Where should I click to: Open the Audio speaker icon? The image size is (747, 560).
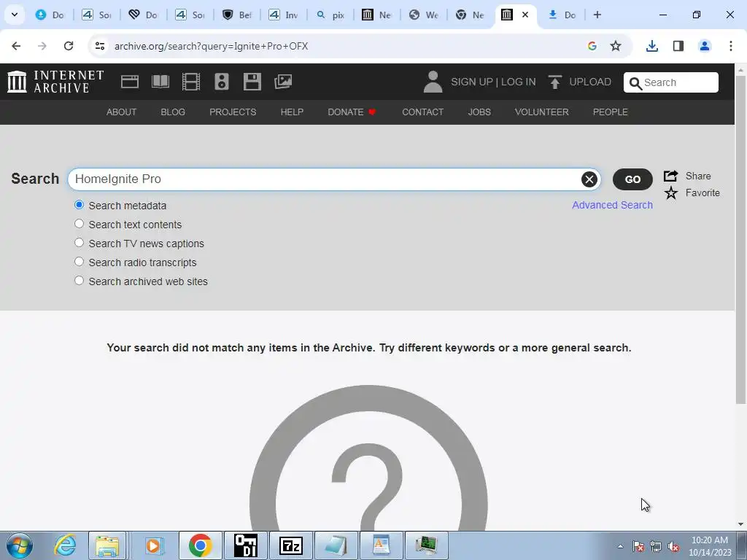pyautogui.click(x=222, y=82)
